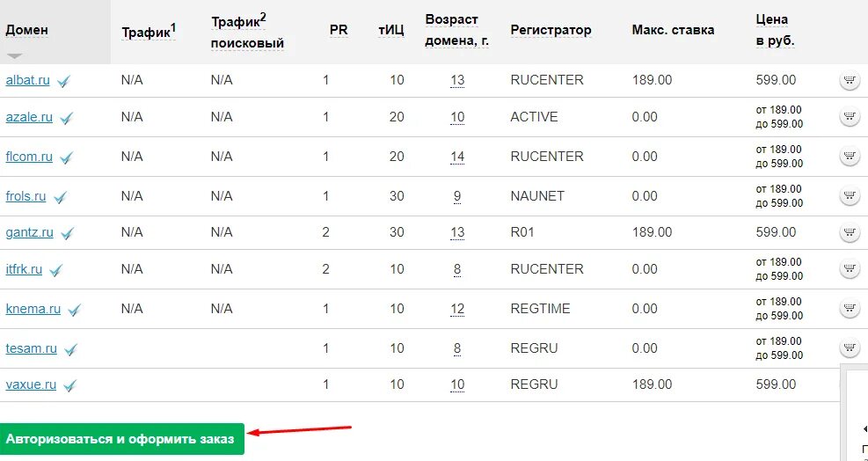Click checkmark icon beside albat.ru
The width and height of the screenshot is (868, 461).
[63, 82]
